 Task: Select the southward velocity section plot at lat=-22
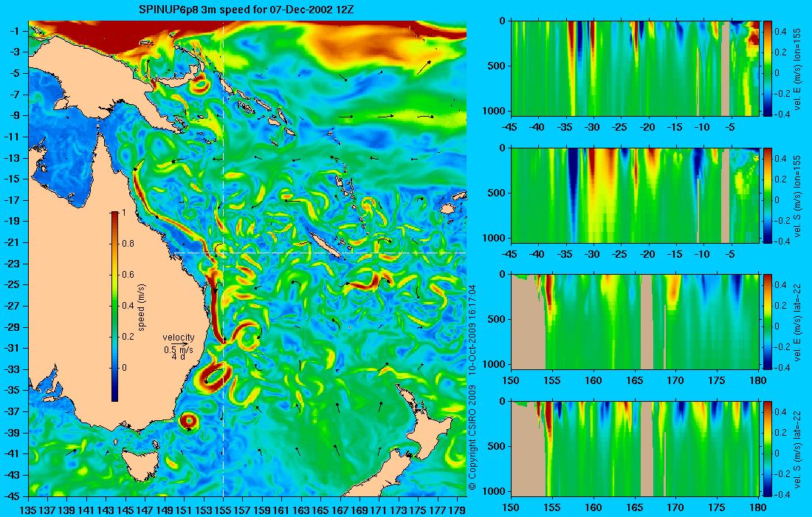[x=636, y=448]
